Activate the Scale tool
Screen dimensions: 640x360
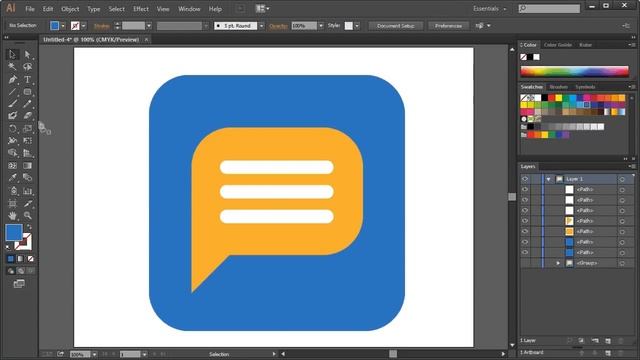pyautogui.click(x=27, y=129)
